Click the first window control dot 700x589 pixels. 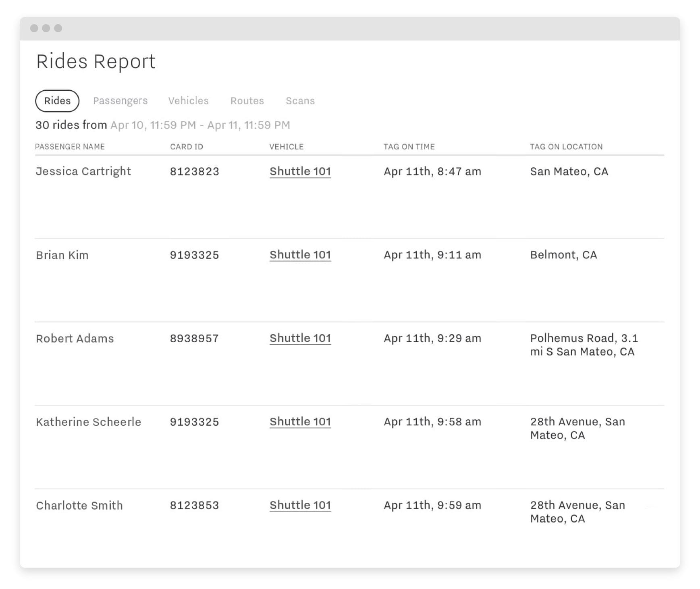[x=34, y=28]
